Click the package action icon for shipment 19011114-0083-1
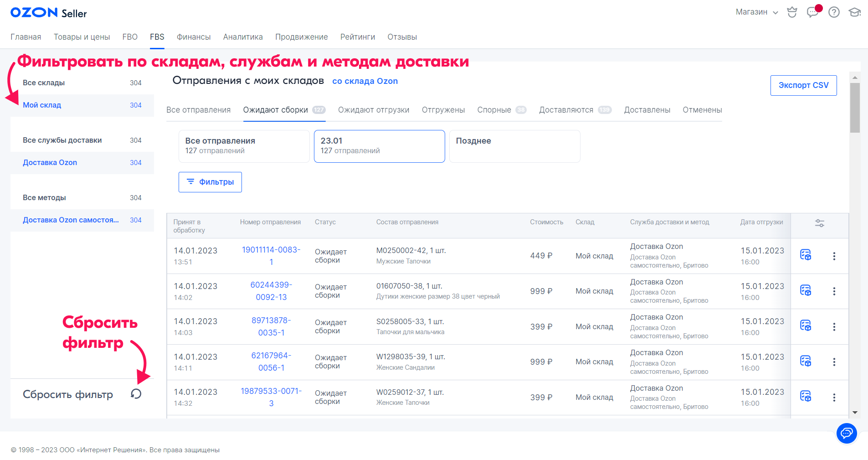Image resolution: width=868 pixels, height=460 pixels. pos(806,255)
